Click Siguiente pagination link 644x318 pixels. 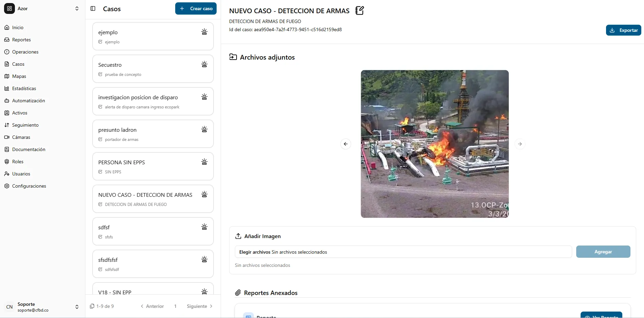click(200, 306)
